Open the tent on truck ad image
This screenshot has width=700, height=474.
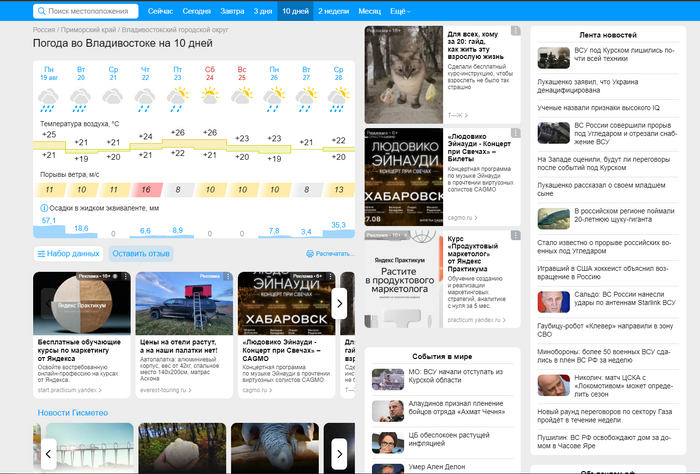(x=184, y=304)
